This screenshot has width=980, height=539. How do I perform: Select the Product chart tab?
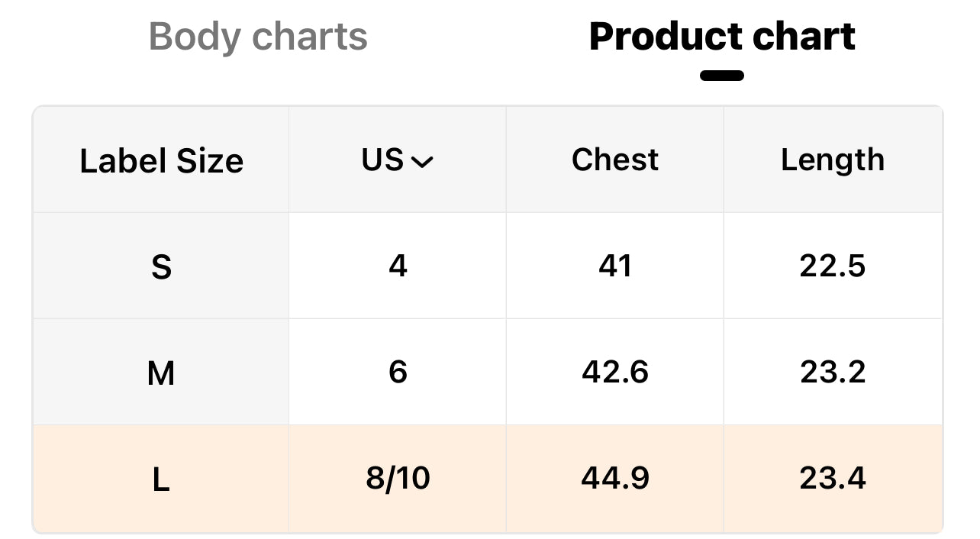pos(722,37)
